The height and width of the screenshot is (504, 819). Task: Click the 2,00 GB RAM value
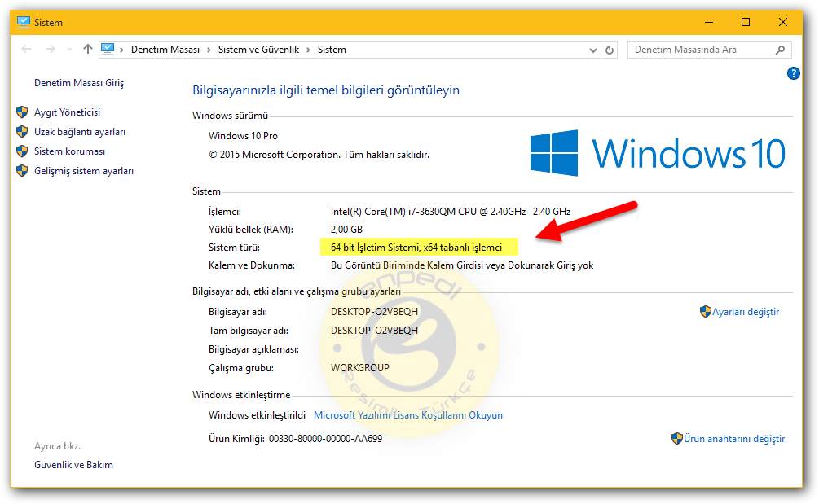pos(346,230)
